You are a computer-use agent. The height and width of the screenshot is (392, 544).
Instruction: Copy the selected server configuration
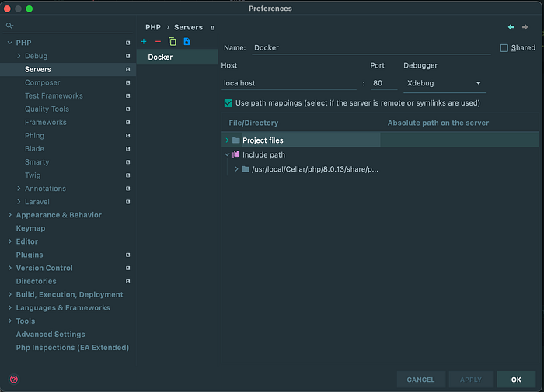(x=172, y=41)
